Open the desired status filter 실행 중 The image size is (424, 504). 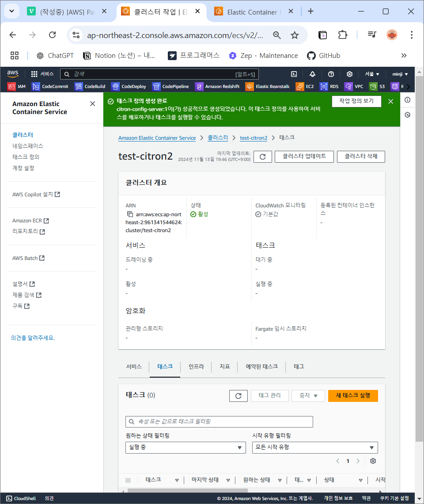[185, 447]
